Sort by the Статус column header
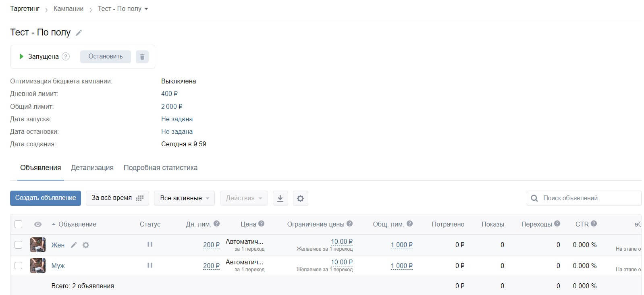This screenshot has height=295, width=644. pos(150,224)
